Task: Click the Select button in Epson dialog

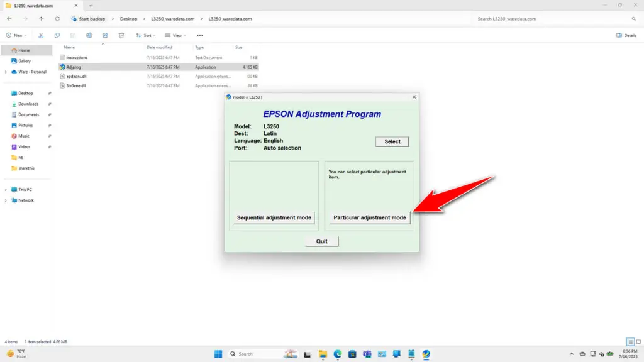Action: pos(392,141)
